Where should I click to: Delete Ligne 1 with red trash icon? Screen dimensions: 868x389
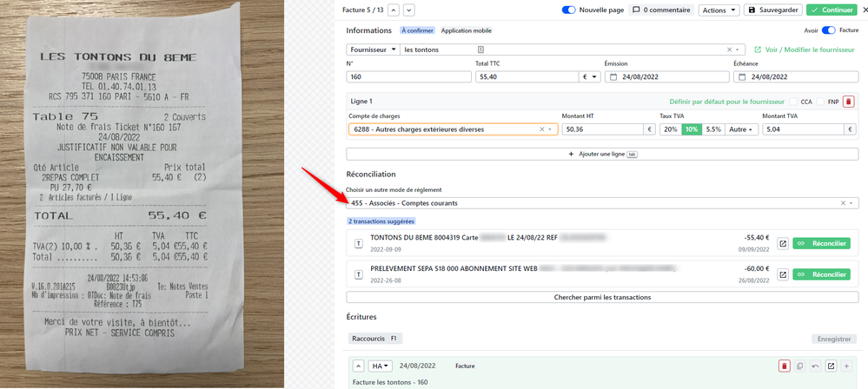point(849,102)
